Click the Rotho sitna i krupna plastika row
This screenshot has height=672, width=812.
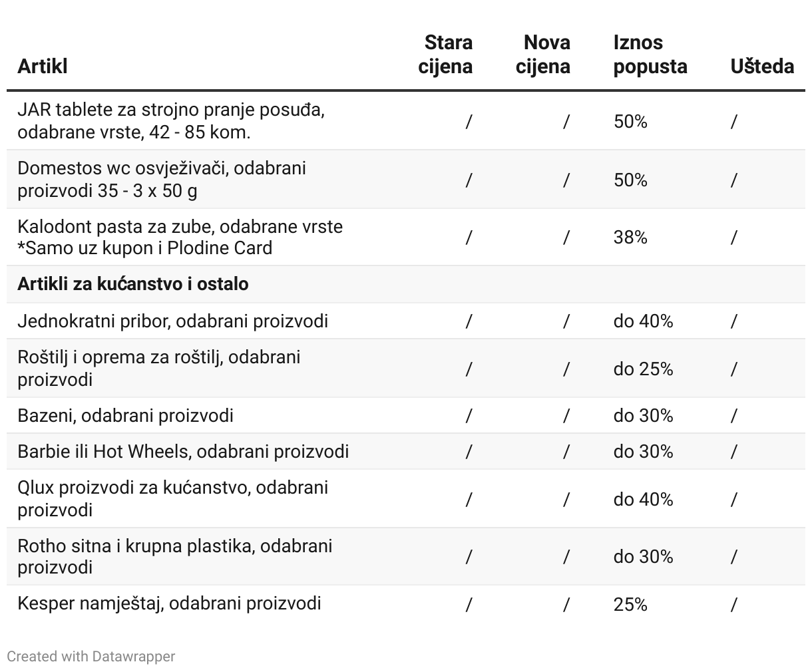point(174,556)
